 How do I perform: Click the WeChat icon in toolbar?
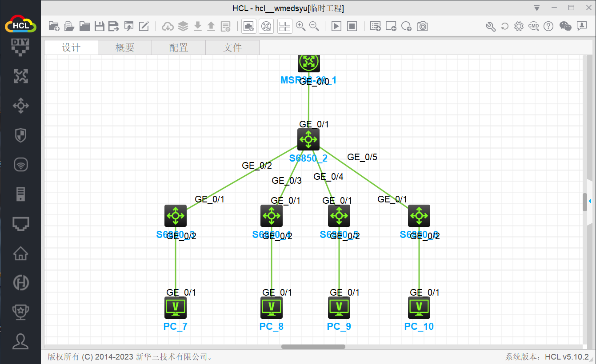click(565, 26)
